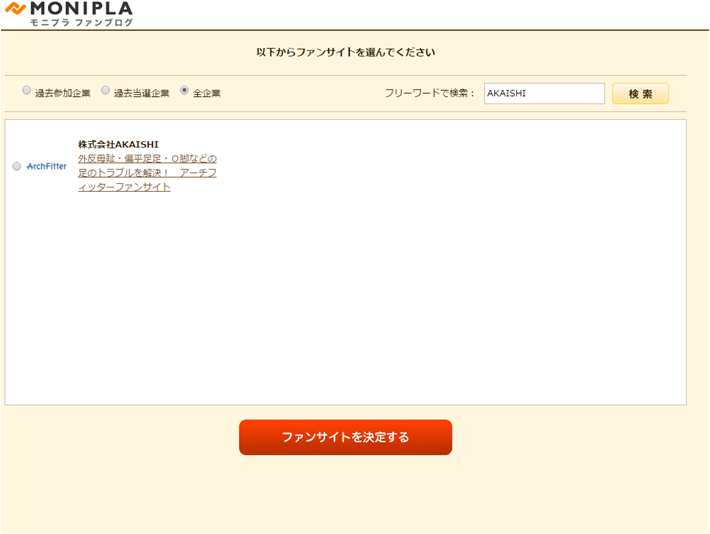
Task: Select the 全企業 radio button
Action: click(x=184, y=90)
